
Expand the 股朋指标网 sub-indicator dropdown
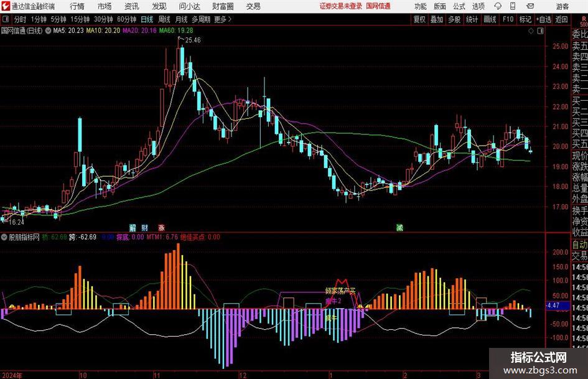[x=4, y=237]
